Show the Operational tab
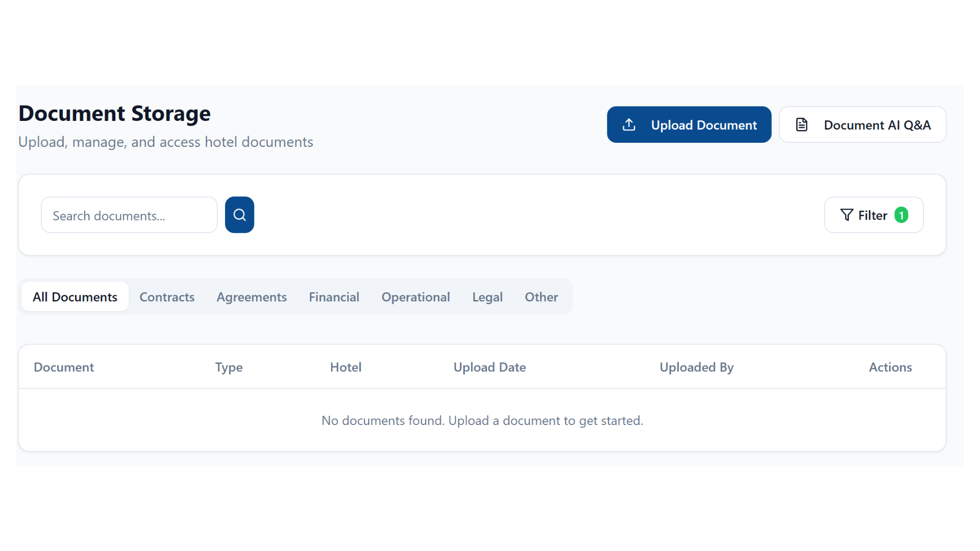 [x=415, y=296]
